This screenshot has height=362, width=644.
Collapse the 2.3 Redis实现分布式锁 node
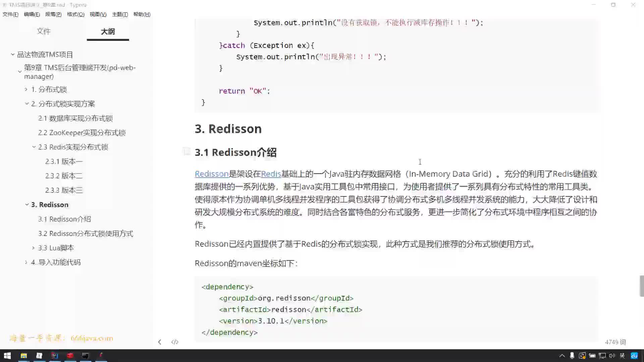(34, 147)
